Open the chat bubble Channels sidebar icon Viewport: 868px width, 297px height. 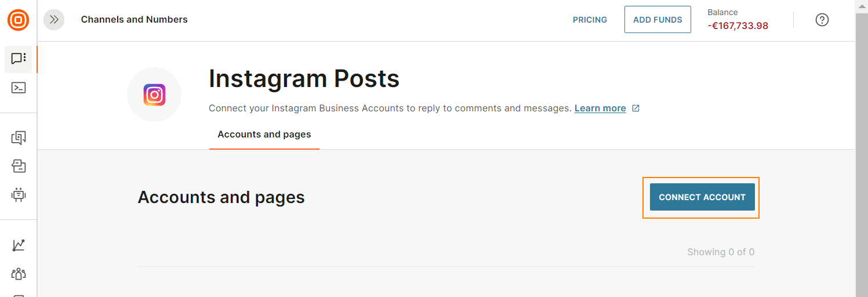[19, 59]
